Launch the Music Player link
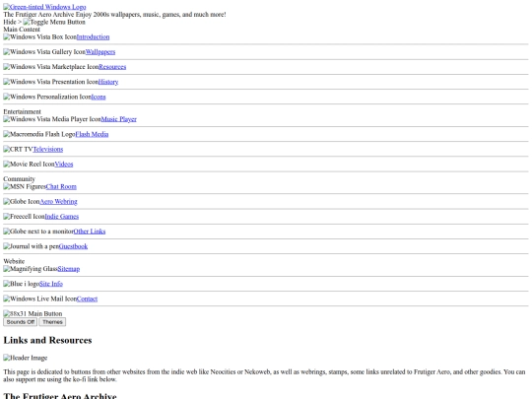 (119, 119)
